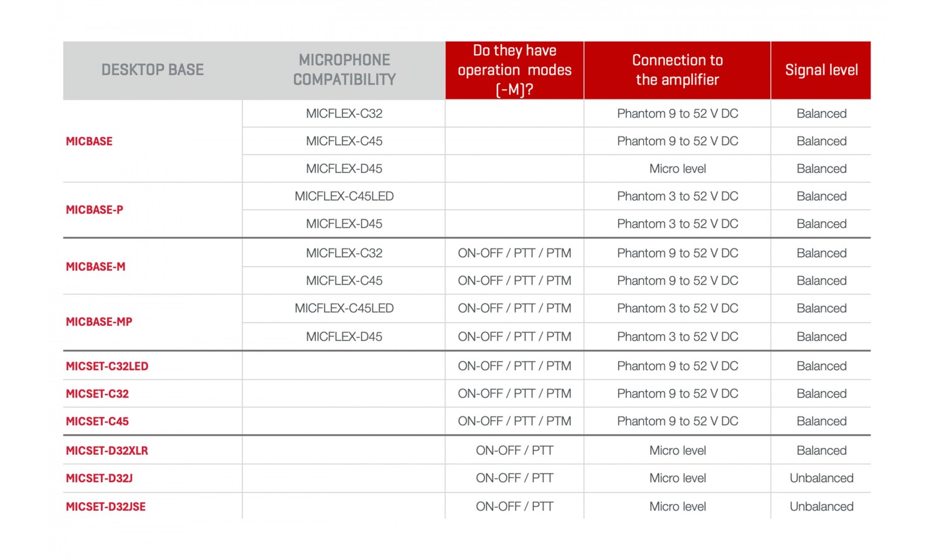Open the MICBASE-P desktop base entry

tap(95, 210)
